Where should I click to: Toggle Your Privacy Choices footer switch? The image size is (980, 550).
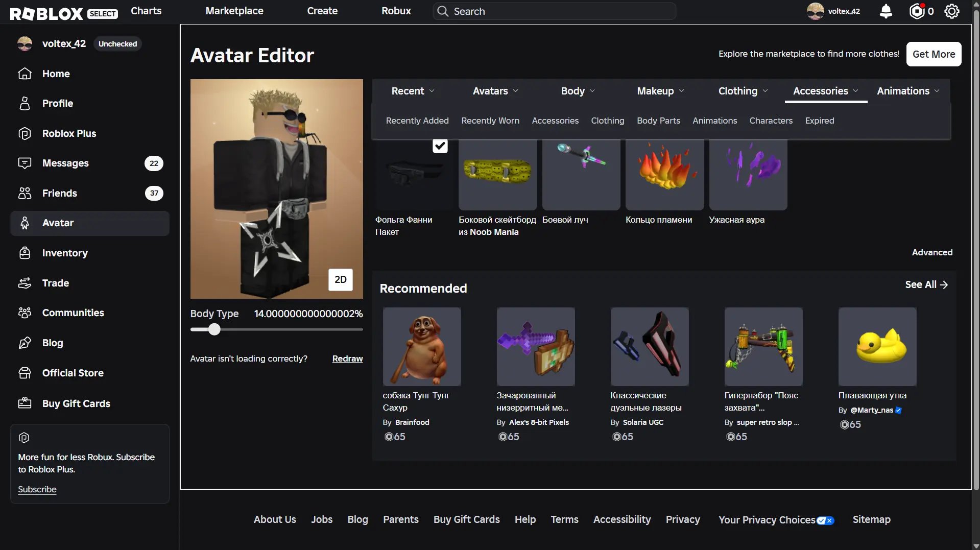pos(825,520)
